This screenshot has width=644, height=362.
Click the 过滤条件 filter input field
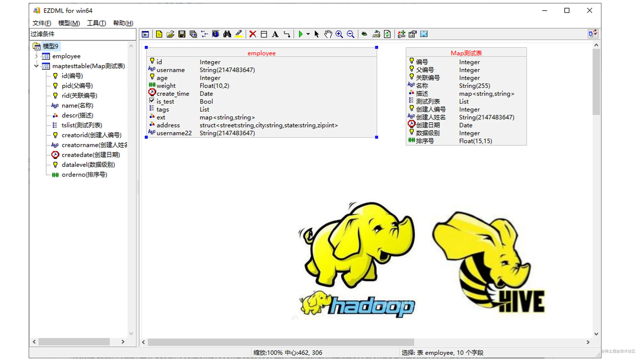point(82,34)
